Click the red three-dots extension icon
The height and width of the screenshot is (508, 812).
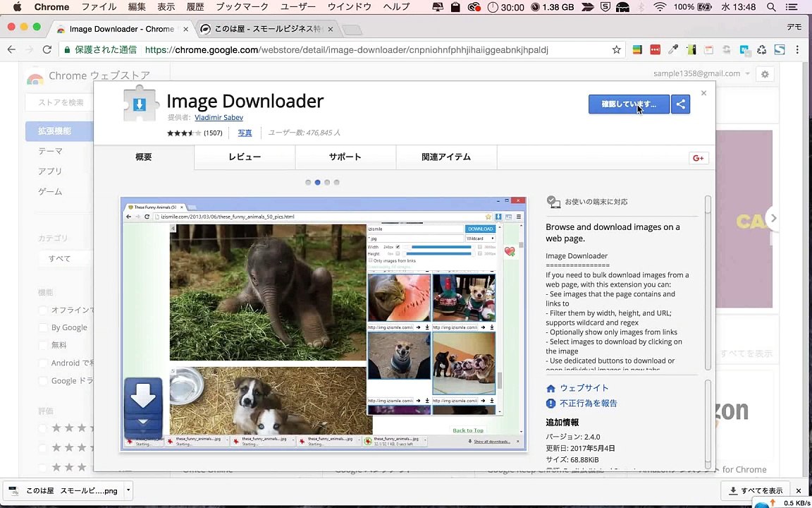655,50
